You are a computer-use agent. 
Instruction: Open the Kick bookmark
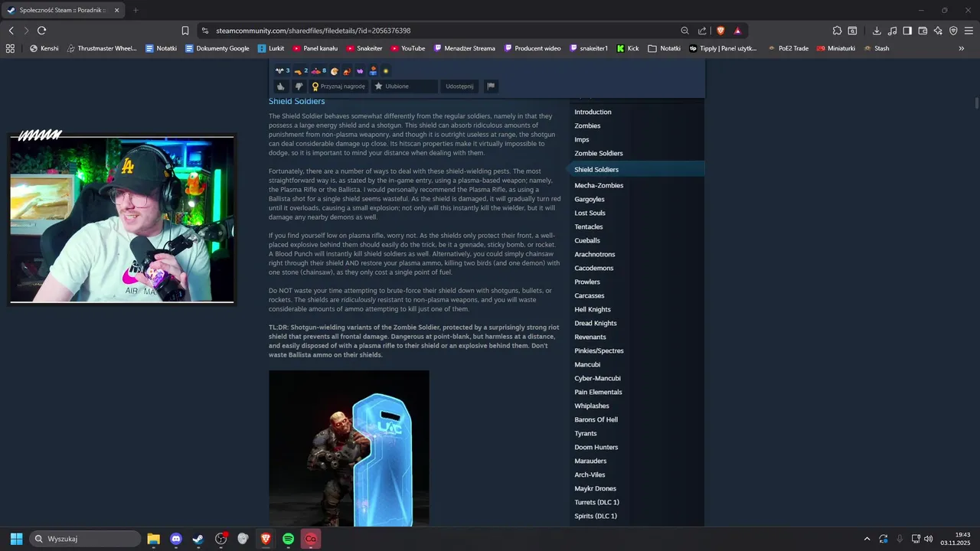(627, 48)
